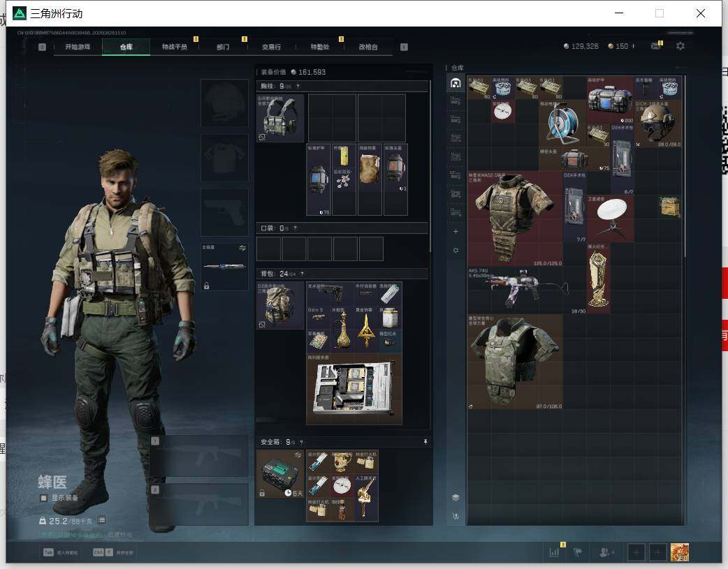Viewport: 728px width, 569px height.
Task: Click the melee weapon swap arrows icon
Action: [242, 248]
